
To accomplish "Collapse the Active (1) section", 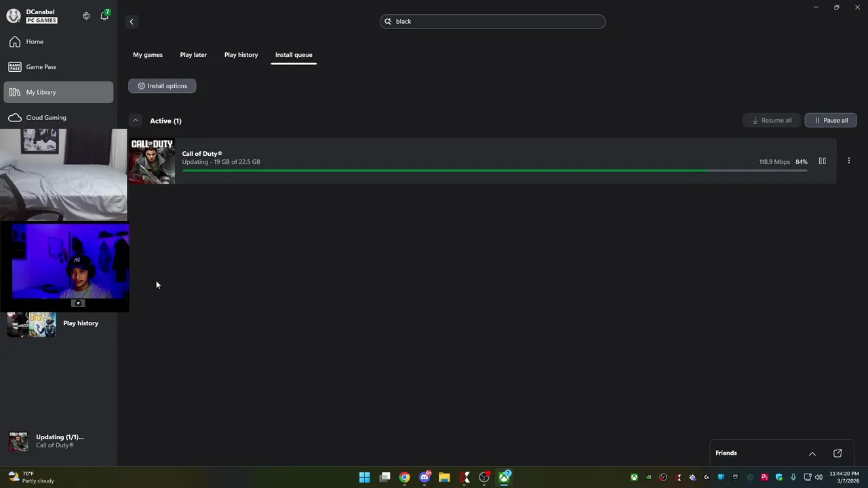I will pyautogui.click(x=136, y=121).
